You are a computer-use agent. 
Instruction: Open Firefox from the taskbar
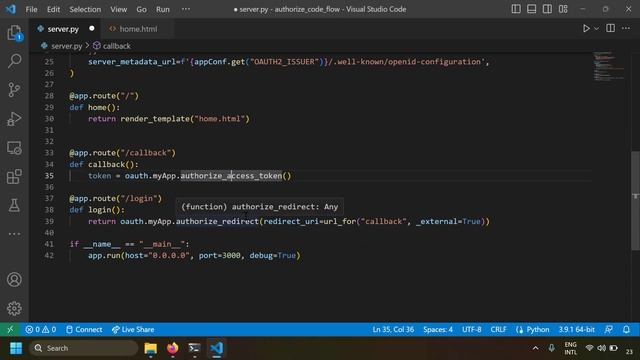point(173,348)
